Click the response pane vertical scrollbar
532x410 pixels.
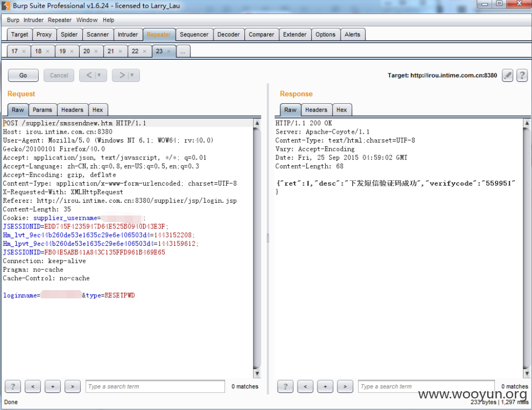[x=527, y=248]
